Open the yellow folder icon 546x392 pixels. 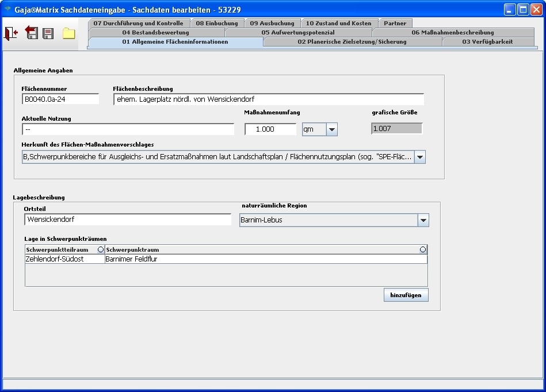pyautogui.click(x=69, y=33)
